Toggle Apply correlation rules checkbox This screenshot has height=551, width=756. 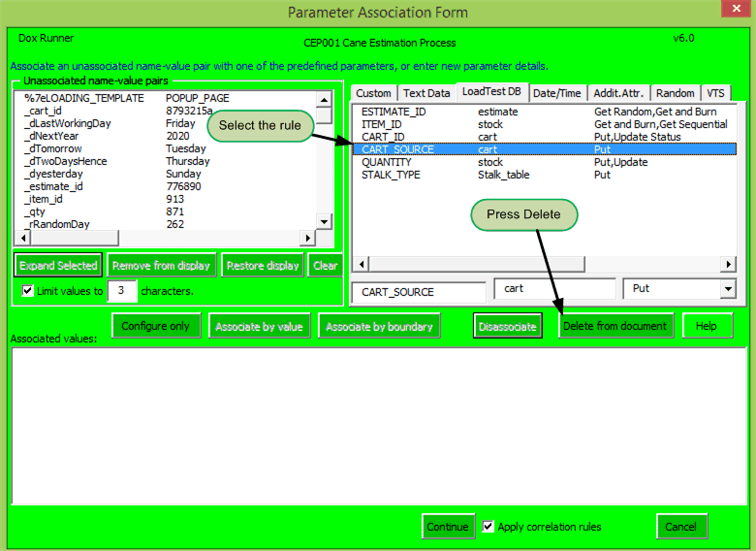tap(488, 527)
